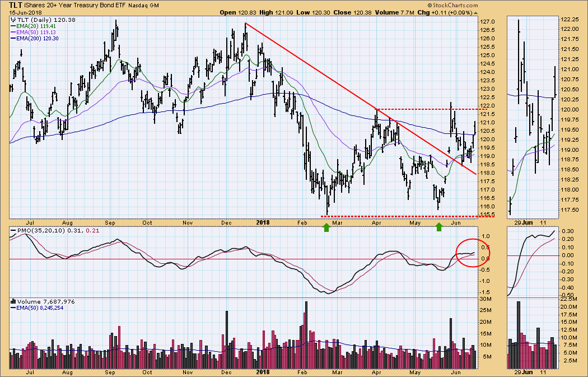Click the EMA(50) 8,245,254 volume legend
This screenshot has width=588, height=377.
tap(40, 308)
